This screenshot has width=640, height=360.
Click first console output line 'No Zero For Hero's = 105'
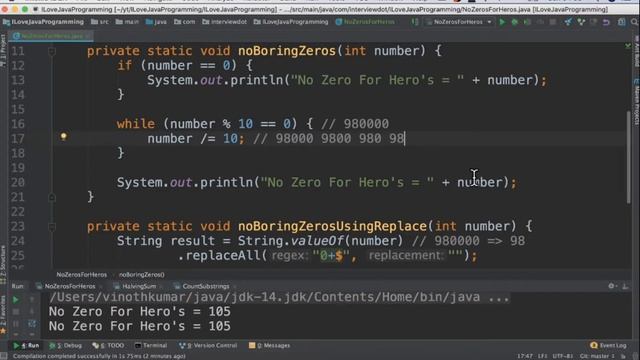(140, 312)
